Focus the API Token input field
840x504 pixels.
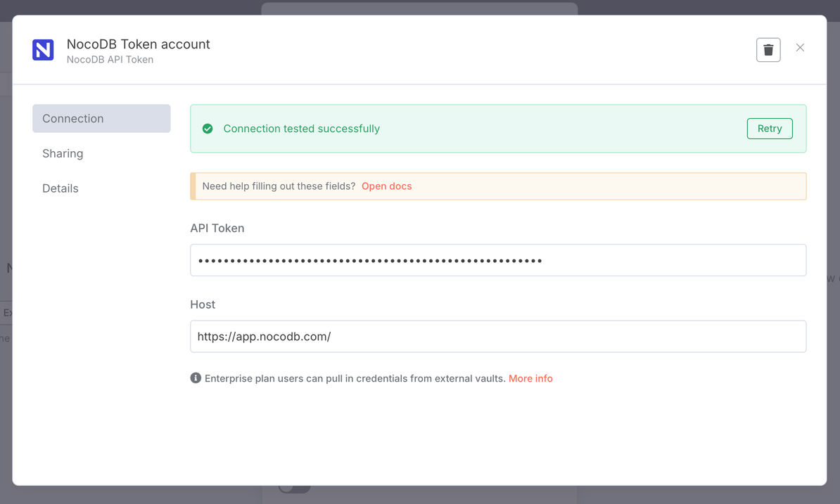498,260
